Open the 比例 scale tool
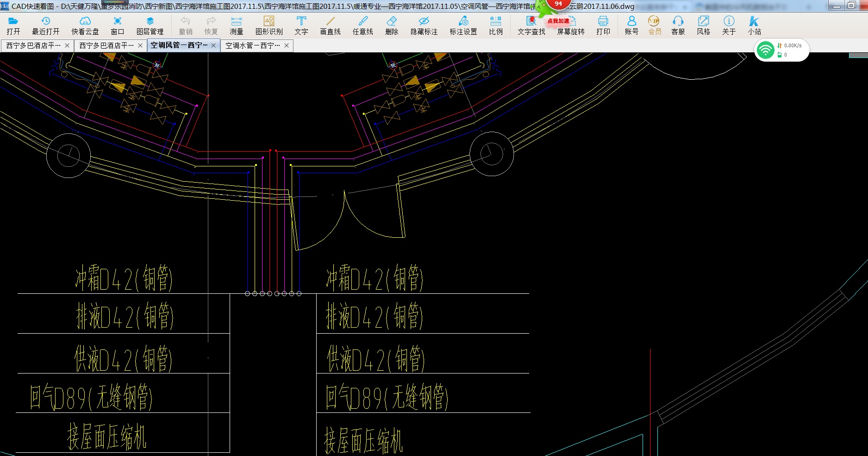The image size is (868, 456). (496, 25)
